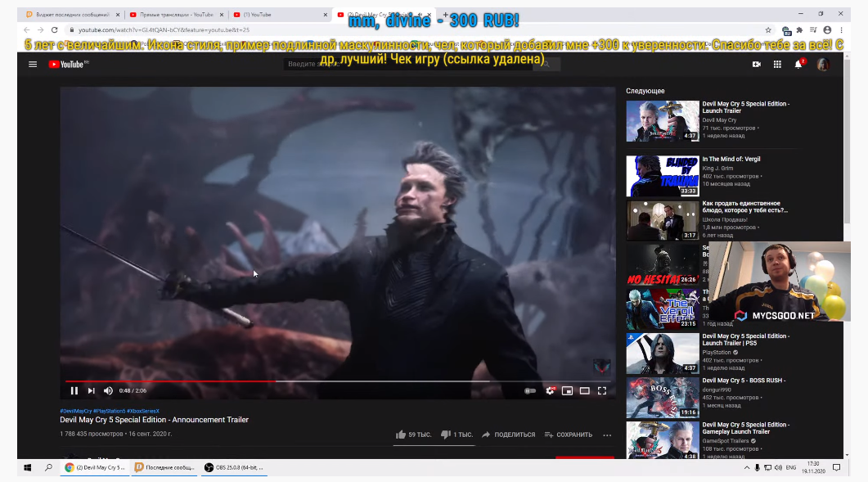Viewport: 868px width, 482px height.
Task: Toggle the autoplay switch in player
Action: [530, 391]
